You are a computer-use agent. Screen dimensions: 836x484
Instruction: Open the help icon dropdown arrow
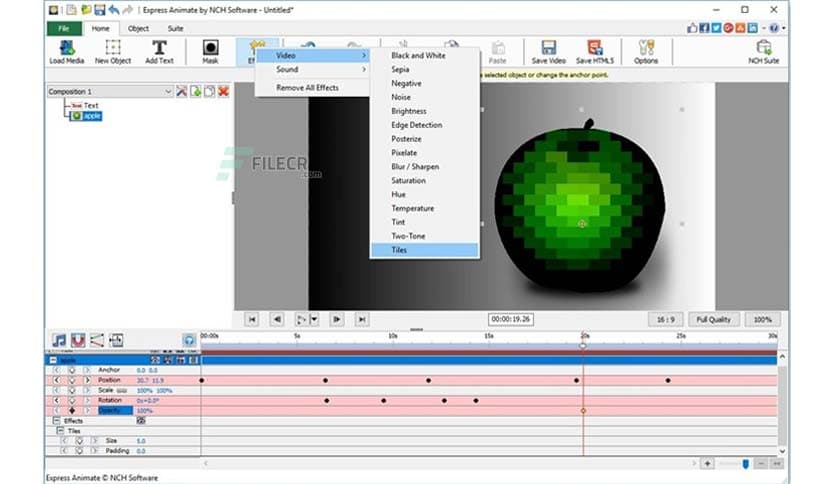tap(783, 28)
